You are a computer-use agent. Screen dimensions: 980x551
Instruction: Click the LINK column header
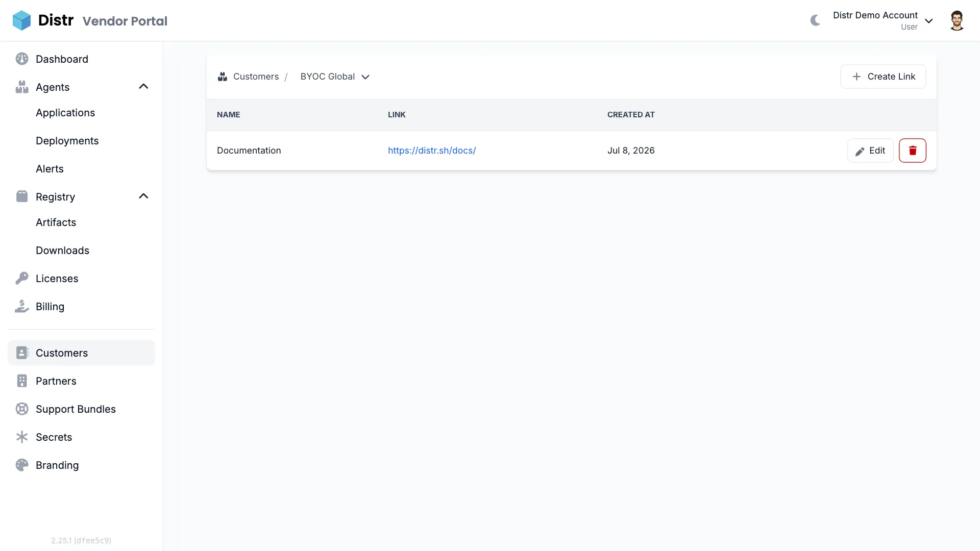(397, 115)
